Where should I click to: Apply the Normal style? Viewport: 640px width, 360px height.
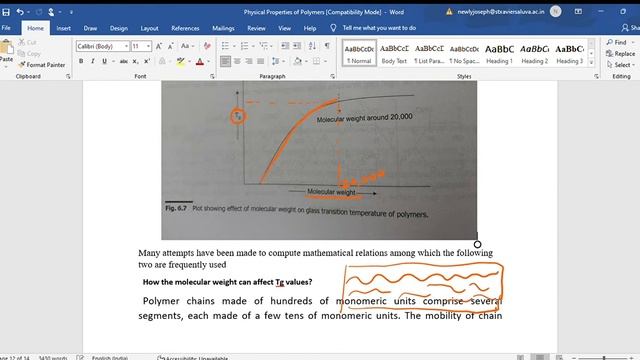click(359, 53)
